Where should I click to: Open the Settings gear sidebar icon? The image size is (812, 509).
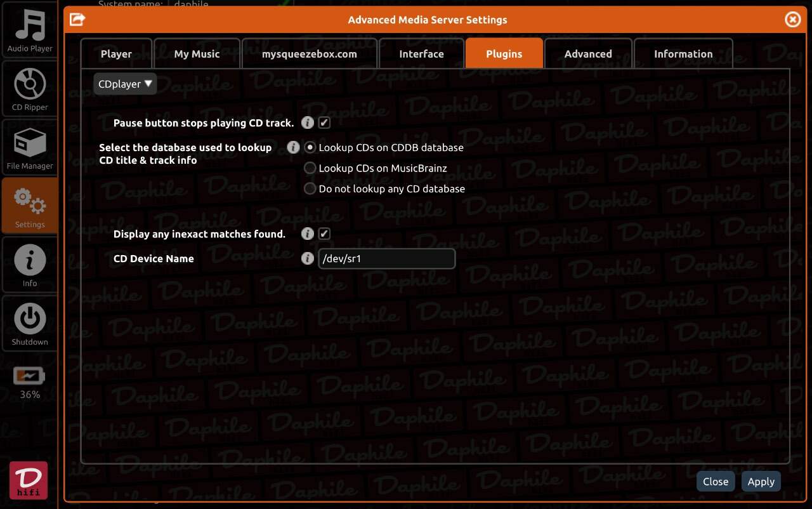point(30,205)
